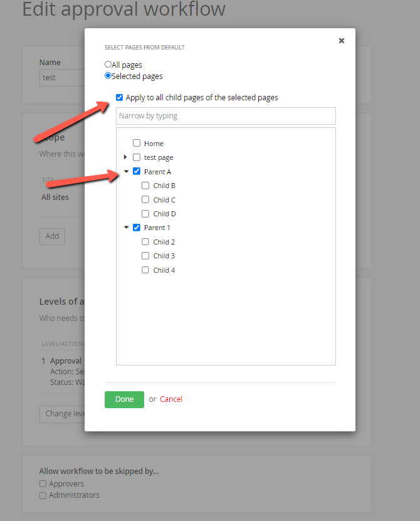Click the Home label in tree
The height and width of the screenshot is (521, 420).
tap(154, 144)
